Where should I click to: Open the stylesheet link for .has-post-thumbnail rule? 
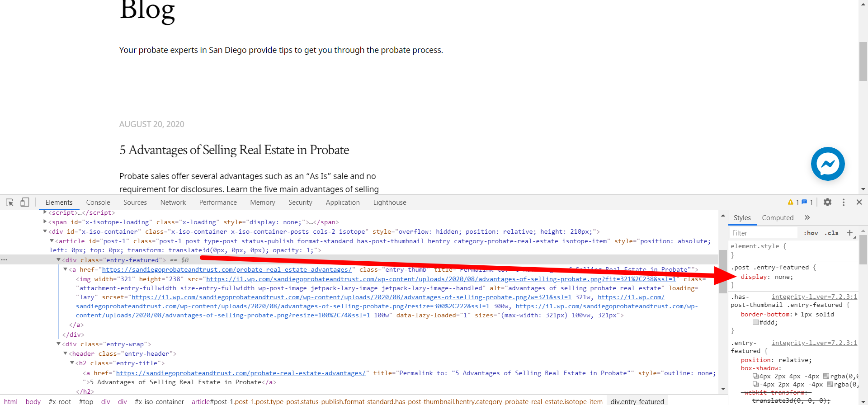814,297
